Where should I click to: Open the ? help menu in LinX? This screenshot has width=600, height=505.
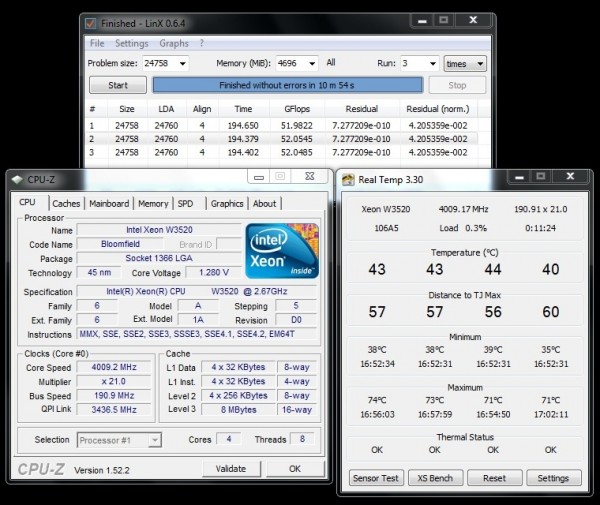202,43
